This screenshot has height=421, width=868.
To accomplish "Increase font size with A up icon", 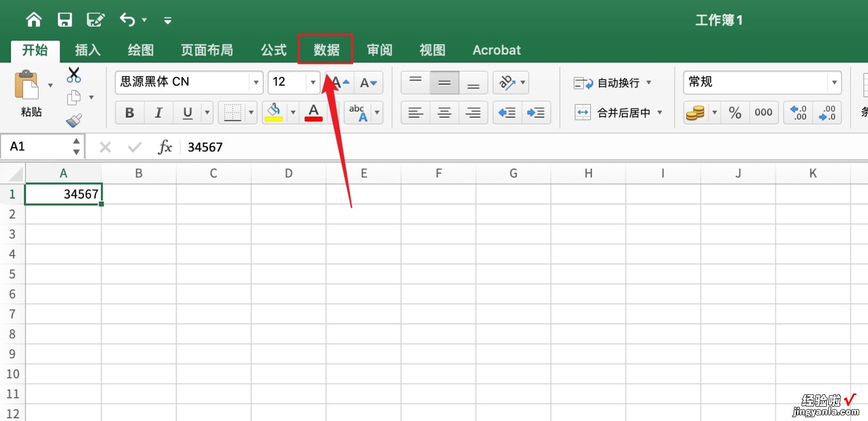I will pos(341,82).
